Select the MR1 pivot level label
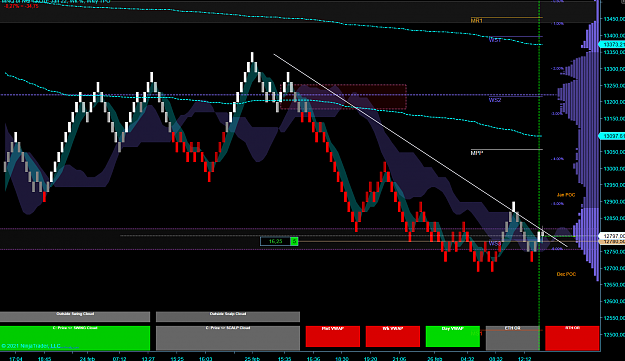The height and width of the screenshot is (361, 625). click(477, 21)
